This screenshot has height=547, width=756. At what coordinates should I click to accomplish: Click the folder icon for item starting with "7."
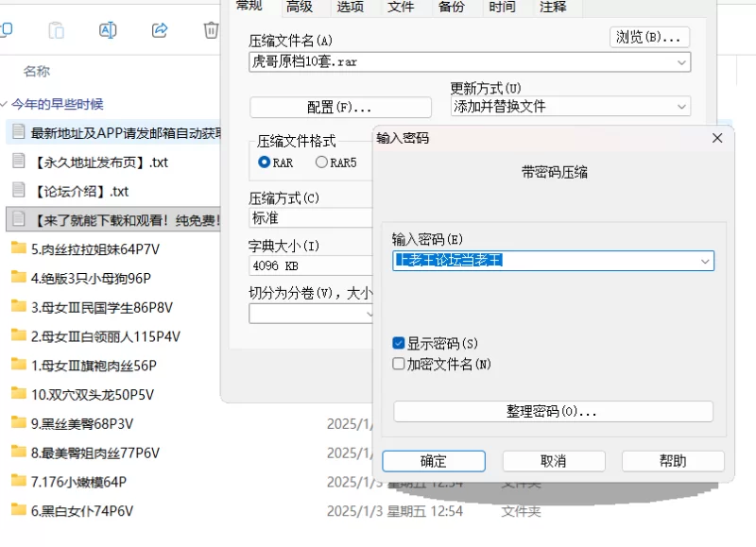coord(18,482)
